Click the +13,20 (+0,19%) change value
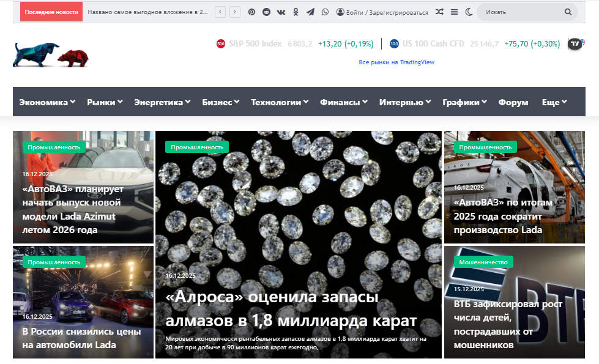This screenshot has height=364, width=599. 346,44
